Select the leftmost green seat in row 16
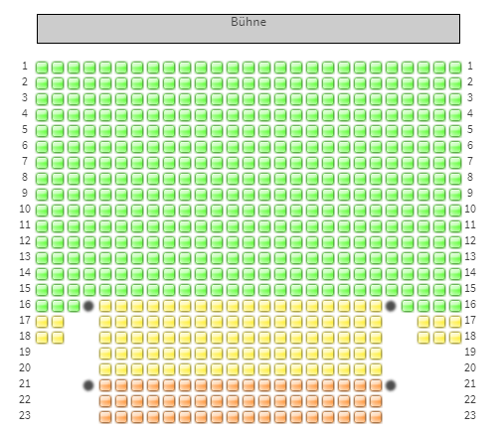This screenshot has width=504, height=432. (x=42, y=306)
